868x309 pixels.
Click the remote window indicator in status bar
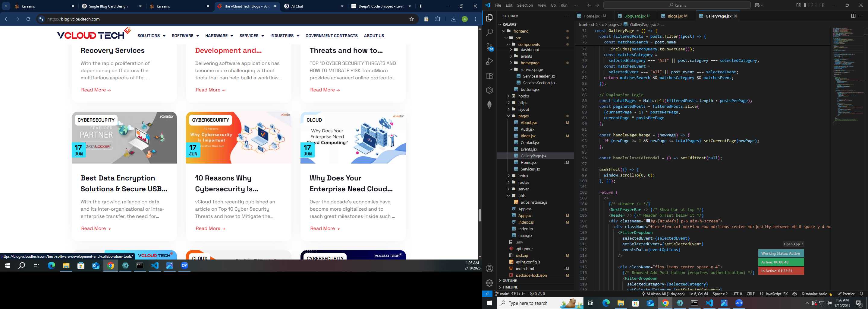487,294
